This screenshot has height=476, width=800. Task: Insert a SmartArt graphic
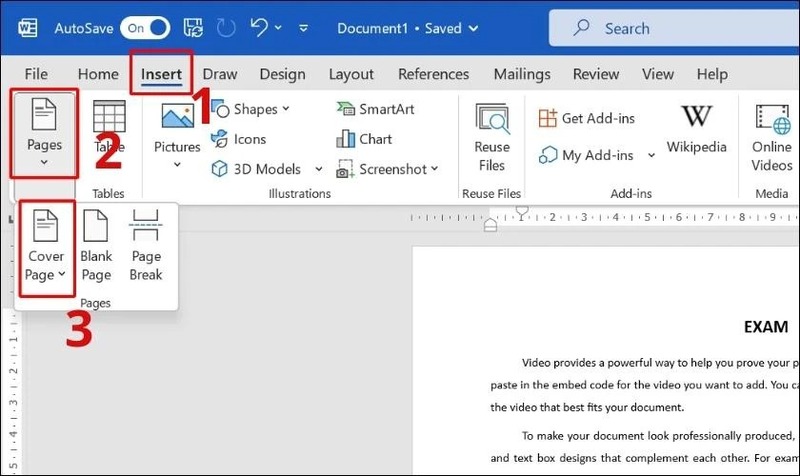coord(376,109)
